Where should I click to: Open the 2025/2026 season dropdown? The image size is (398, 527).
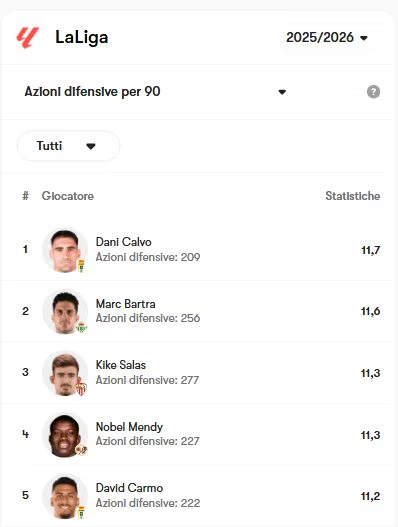coord(327,37)
